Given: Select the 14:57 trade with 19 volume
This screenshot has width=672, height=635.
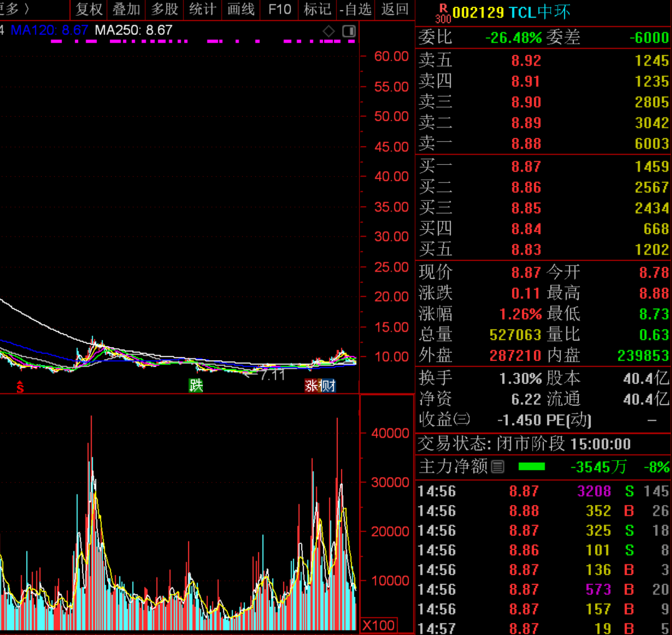Looking at the screenshot, I should click(543, 628).
